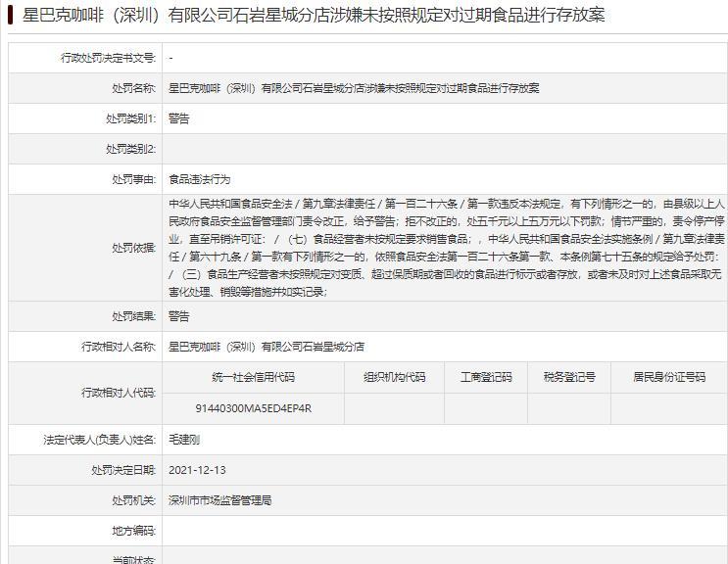Click the 警告 value in 处罚类别1 row

click(x=179, y=118)
